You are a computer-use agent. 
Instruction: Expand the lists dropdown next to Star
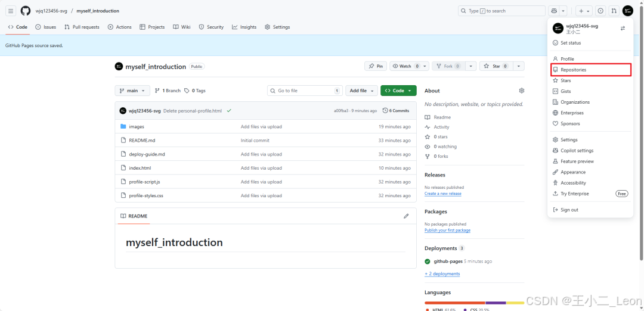[x=519, y=66]
